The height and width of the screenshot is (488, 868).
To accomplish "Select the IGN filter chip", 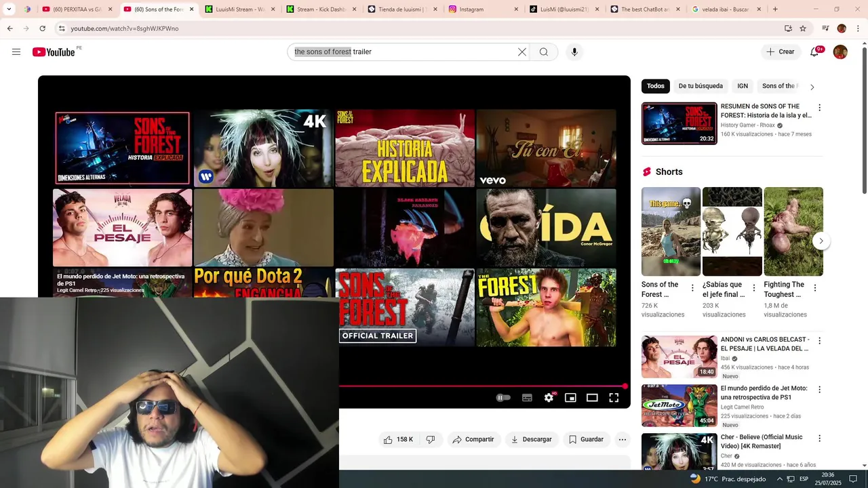I will pos(743,86).
